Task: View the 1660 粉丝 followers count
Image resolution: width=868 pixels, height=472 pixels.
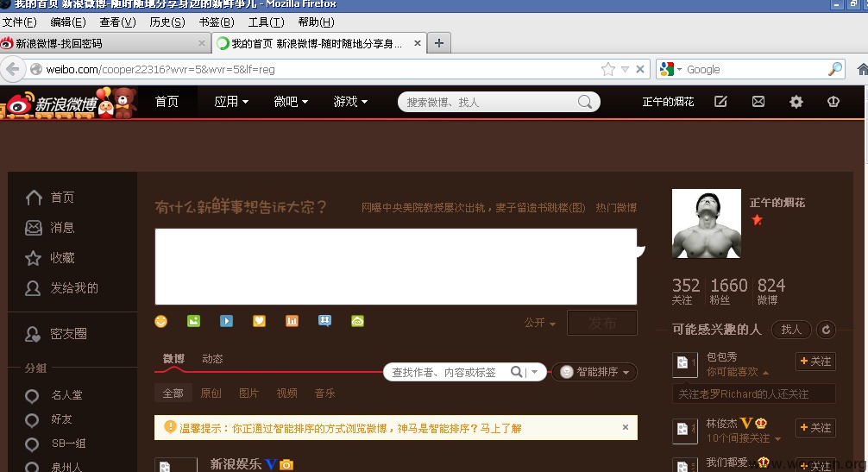Action: point(728,292)
